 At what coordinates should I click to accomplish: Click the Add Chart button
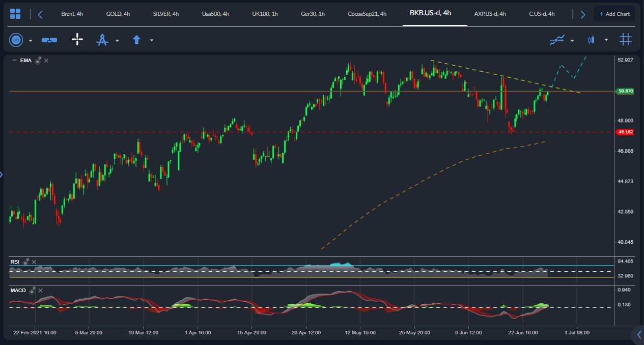pos(614,14)
